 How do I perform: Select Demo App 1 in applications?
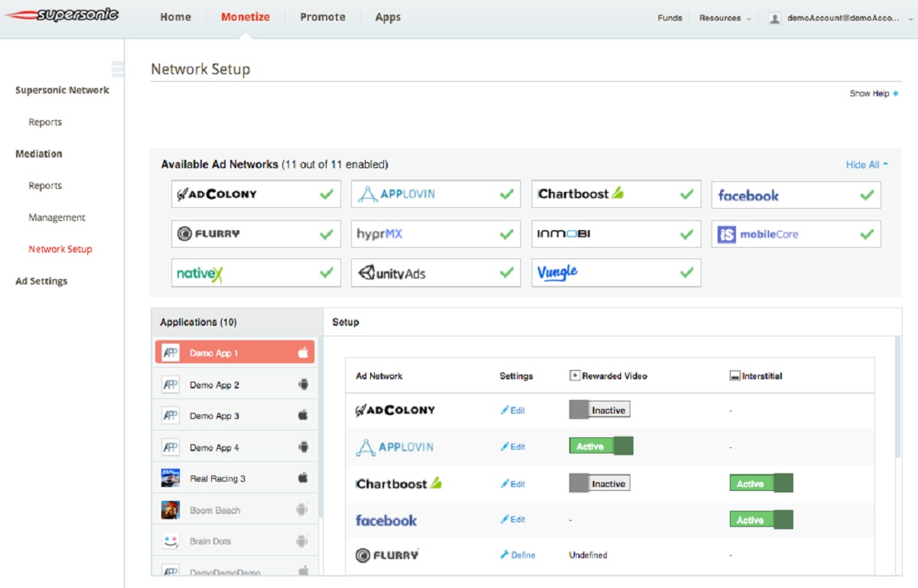click(x=235, y=352)
